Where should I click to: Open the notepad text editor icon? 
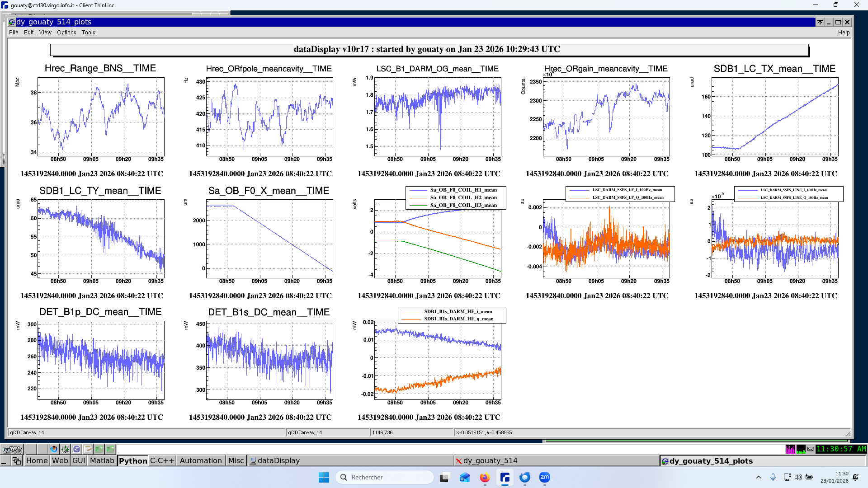(x=88, y=449)
